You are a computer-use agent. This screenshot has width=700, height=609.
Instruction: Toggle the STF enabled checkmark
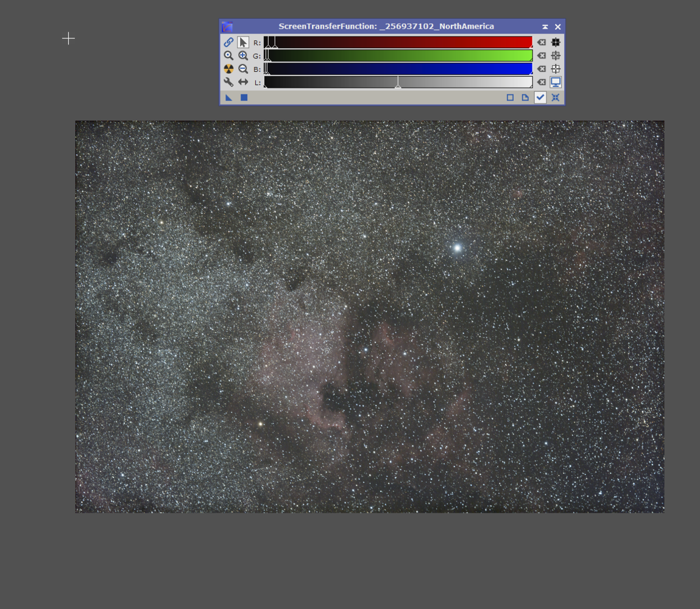point(540,97)
